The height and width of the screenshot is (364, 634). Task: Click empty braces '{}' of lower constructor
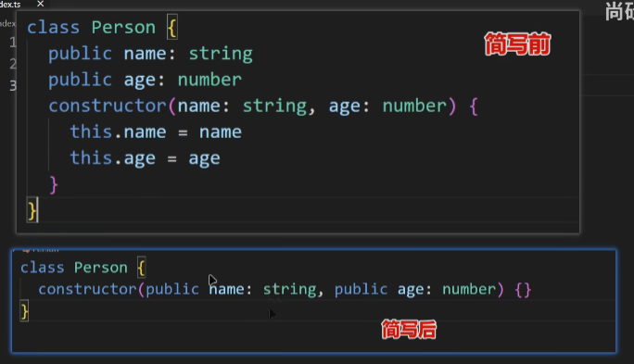(523, 290)
